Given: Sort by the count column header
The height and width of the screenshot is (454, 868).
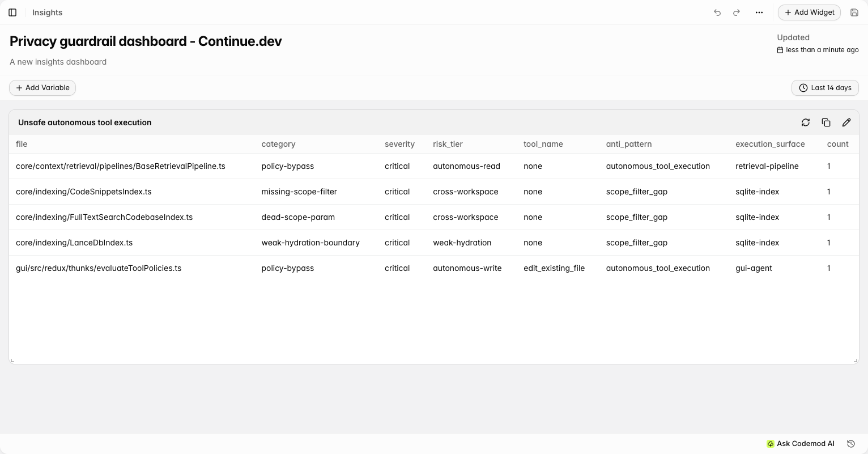Looking at the screenshot, I should click(x=837, y=144).
